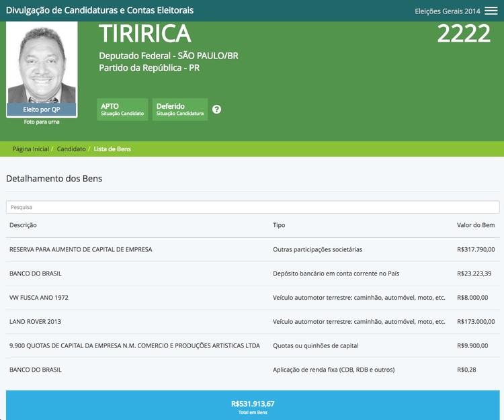
Task: Go to Página Inicial breadcrumb link
Action: click(30, 149)
